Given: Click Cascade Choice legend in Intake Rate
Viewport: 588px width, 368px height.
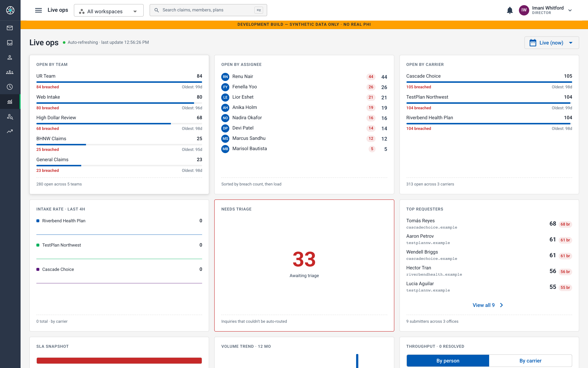Looking at the screenshot, I should point(55,269).
